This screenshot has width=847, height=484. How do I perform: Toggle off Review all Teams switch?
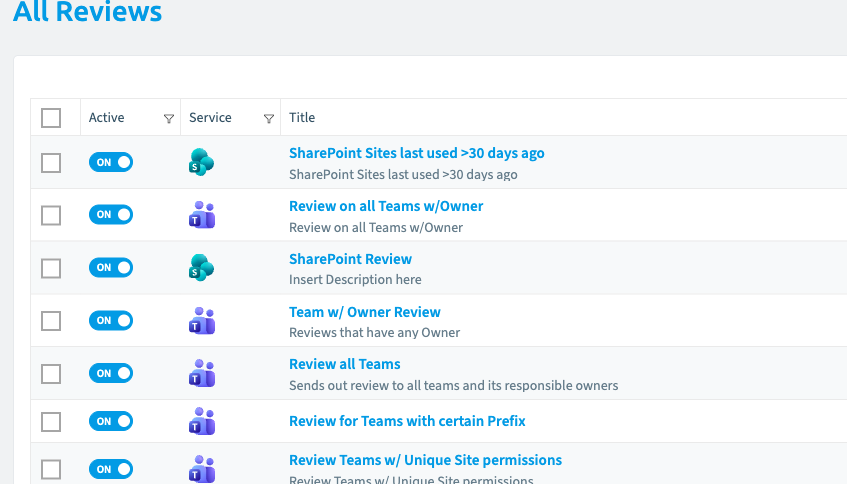tap(111, 373)
